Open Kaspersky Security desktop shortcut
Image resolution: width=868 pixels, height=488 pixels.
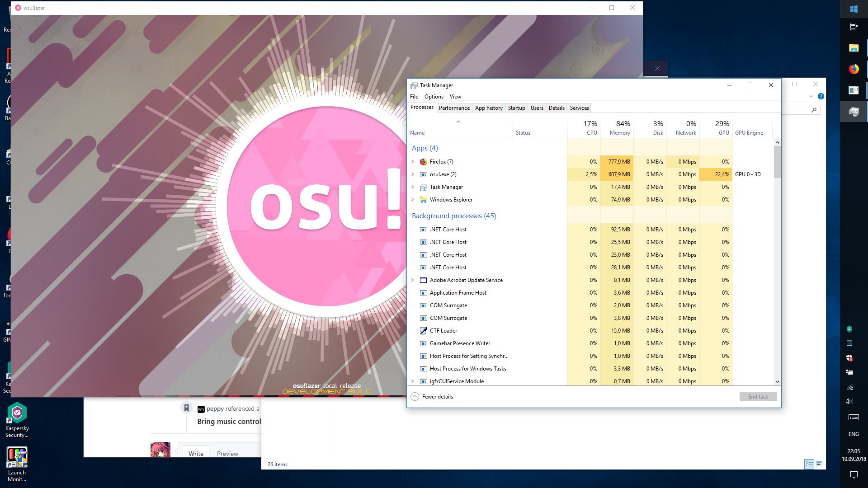[x=17, y=420]
